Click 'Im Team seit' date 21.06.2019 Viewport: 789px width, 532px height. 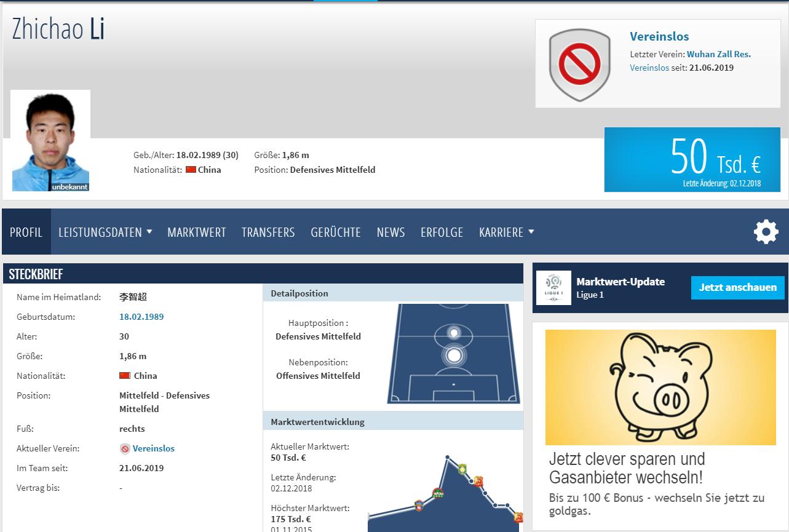pyautogui.click(x=141, y=468)
